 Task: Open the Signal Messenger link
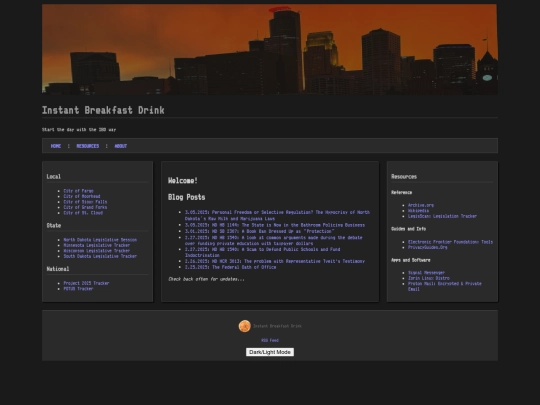point(426,273)
